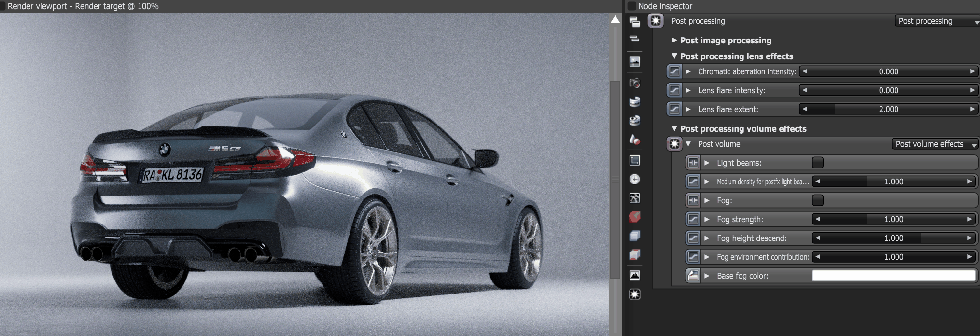
Task: Expand the Post image processing section
Action: click(674, 40)
